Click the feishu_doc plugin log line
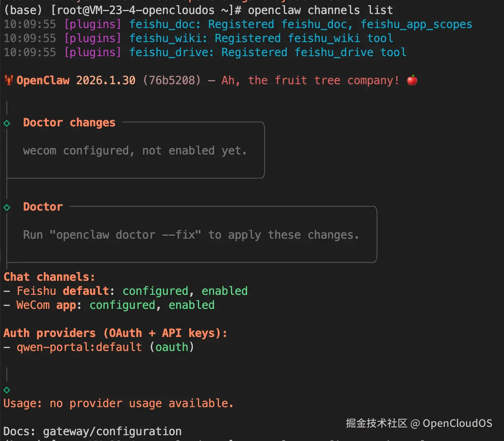The height and width of the screenshot is (441, 504). tap(300, 24)
